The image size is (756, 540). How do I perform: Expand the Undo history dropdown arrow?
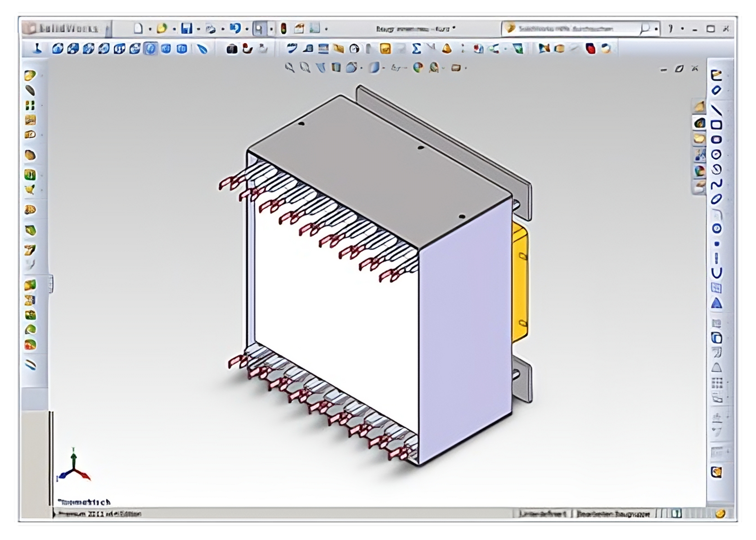tap(247, 29)
